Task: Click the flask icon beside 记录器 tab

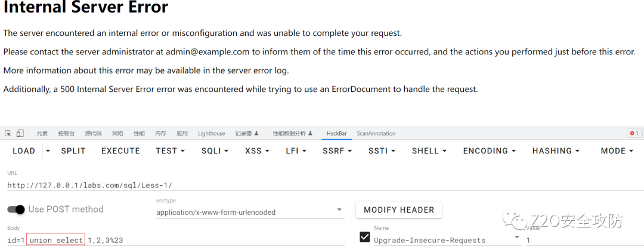Action: [x=256, y=133]
